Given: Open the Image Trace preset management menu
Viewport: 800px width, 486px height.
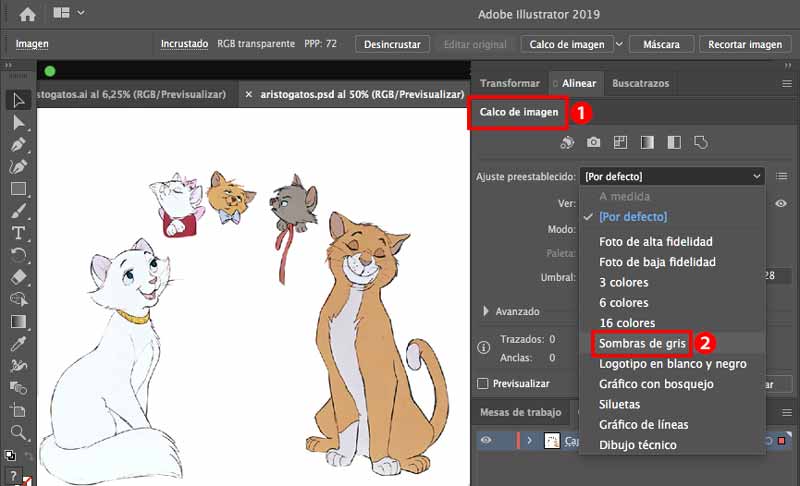Looking at the screenshot, I should click(782, 176).
